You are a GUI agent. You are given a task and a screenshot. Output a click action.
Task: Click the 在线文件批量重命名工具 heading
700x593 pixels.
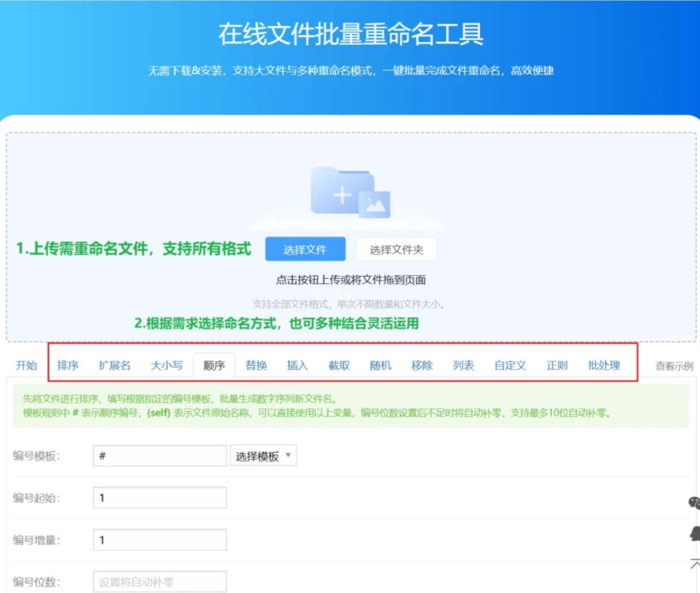351,34
